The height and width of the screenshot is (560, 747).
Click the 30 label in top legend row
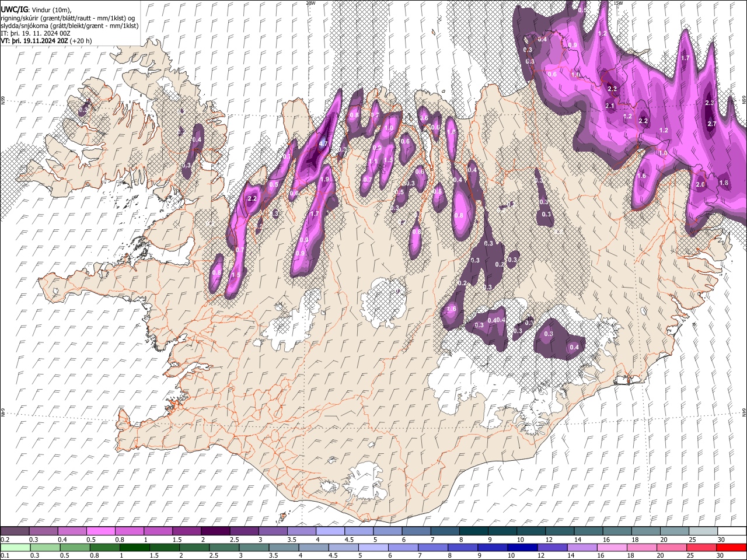[x=721, y=540]
